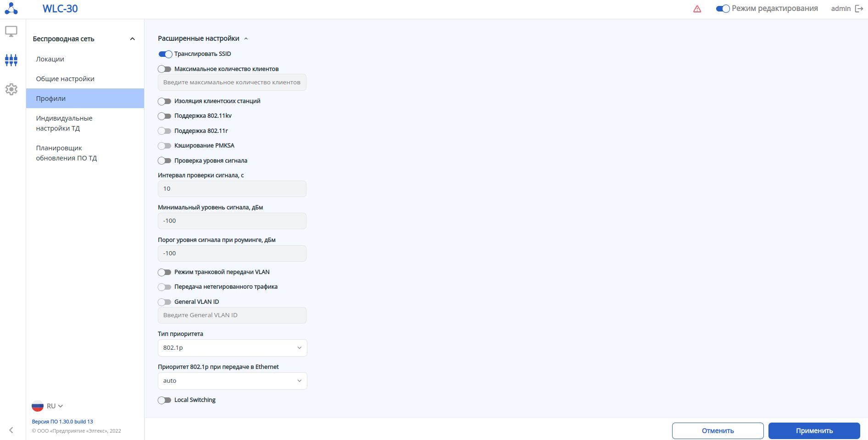
Task: Click the Интервал проверки сигнала input field
Action: pyautogui.click(x=232, y=189)
